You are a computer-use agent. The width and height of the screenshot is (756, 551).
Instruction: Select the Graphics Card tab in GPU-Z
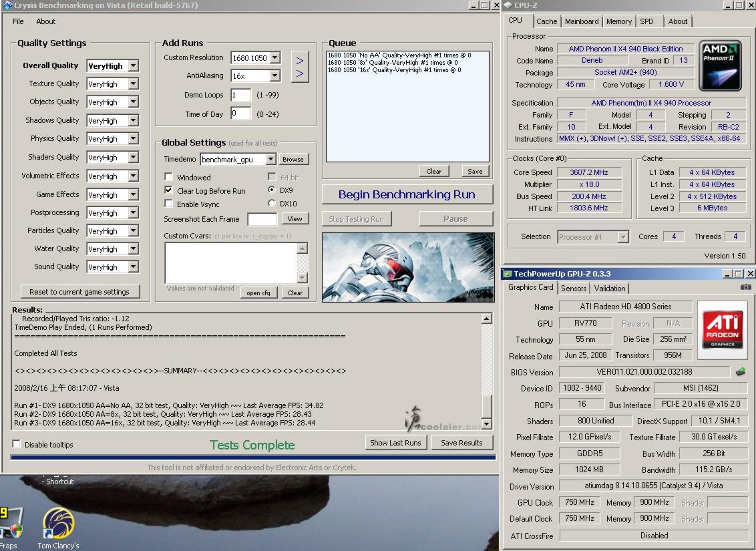(x=530, y=287)
